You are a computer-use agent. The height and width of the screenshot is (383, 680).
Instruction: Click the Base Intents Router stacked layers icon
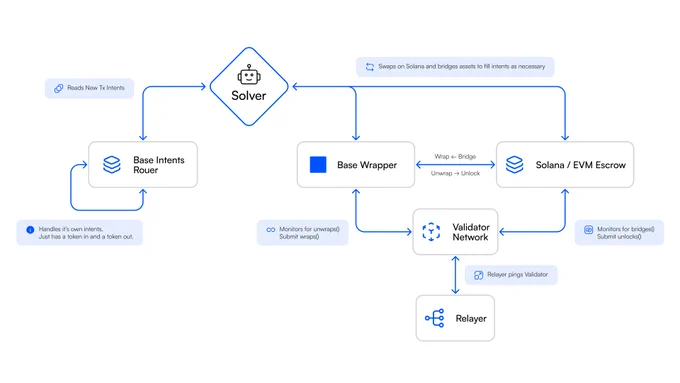(x=112, y=164)
